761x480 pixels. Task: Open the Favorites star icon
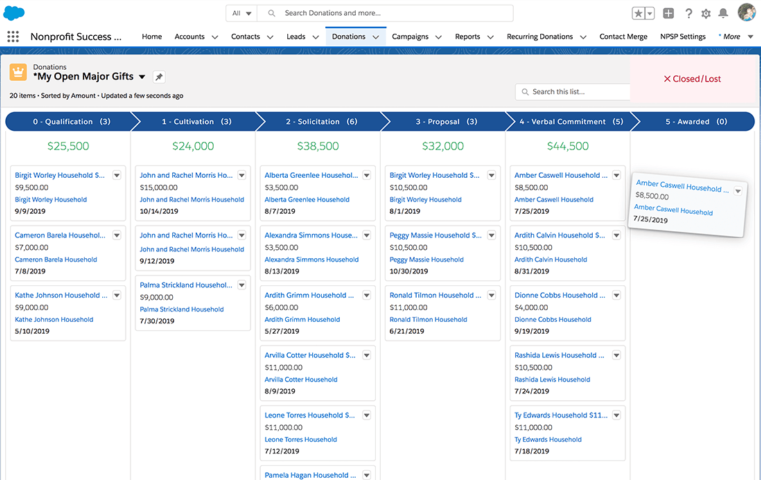pos(638,13)
